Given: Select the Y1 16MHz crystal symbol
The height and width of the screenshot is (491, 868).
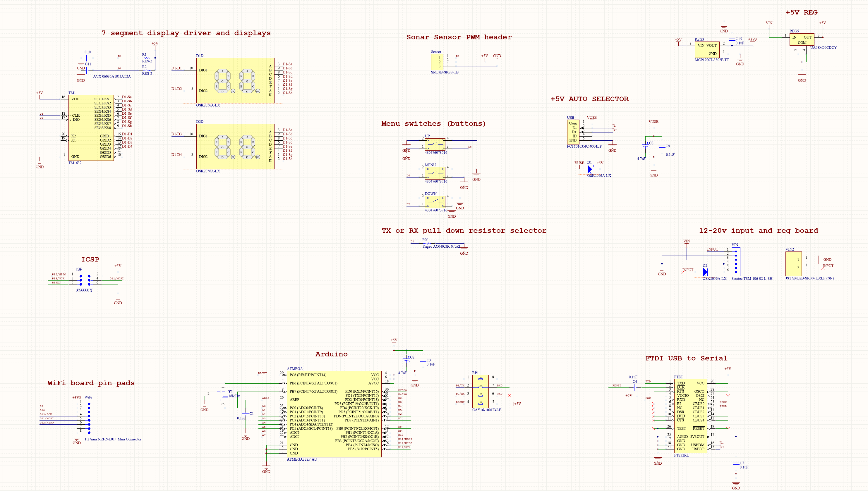Looking at the screenshot, I should pyautogui.click(x=225, y=396).
